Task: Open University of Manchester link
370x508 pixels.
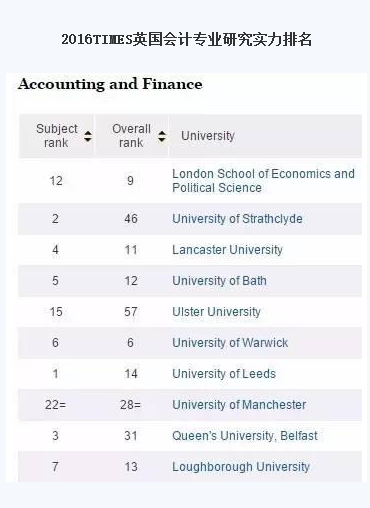Action: point(239,405)
